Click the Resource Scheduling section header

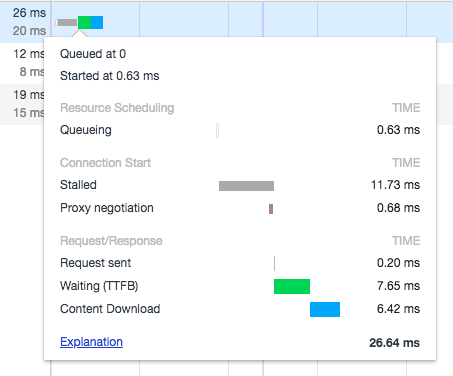point(117,108)
